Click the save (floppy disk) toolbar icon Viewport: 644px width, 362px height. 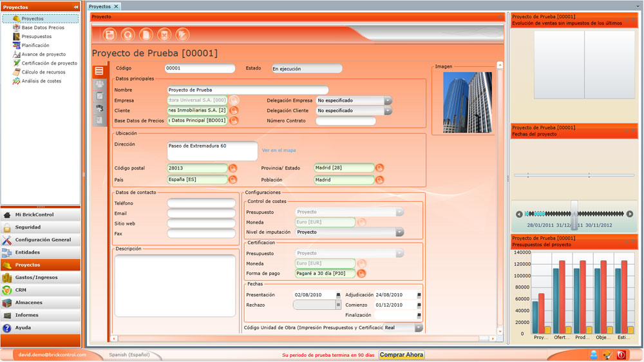[109, 35]
